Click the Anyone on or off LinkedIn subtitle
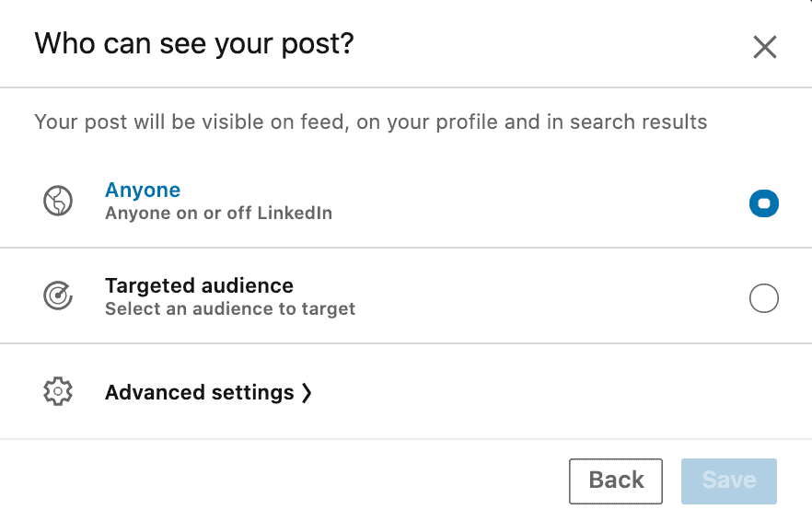The width and height of the screenshot is (812, 521). coord(218,213)
